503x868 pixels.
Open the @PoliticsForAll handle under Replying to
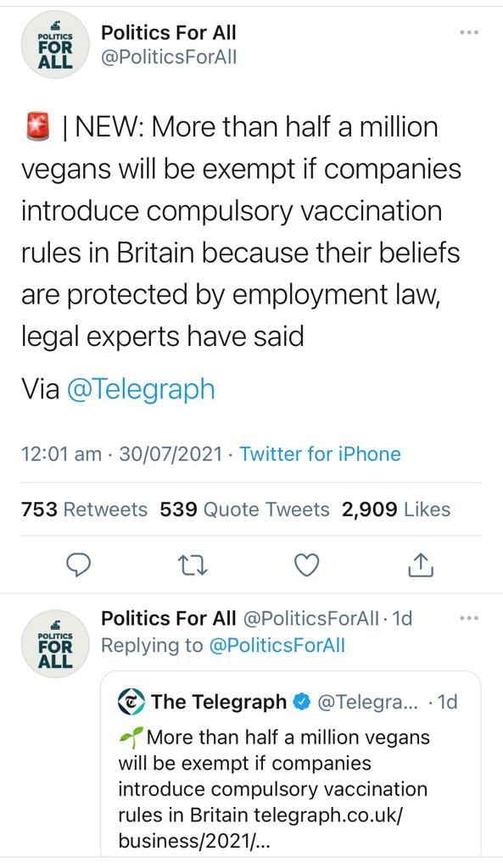(x=277, y=645)
